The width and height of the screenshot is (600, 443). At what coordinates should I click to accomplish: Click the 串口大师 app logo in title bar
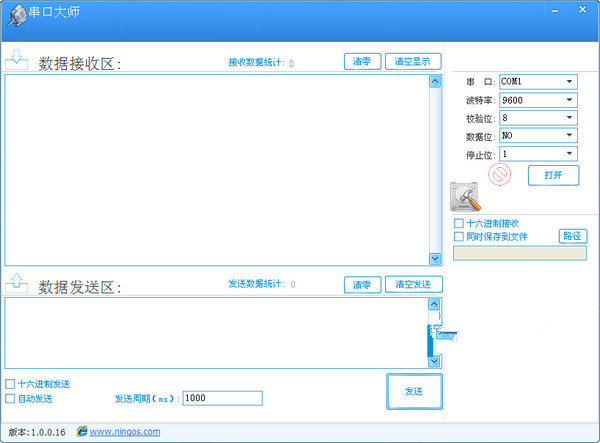click(18, 14)
